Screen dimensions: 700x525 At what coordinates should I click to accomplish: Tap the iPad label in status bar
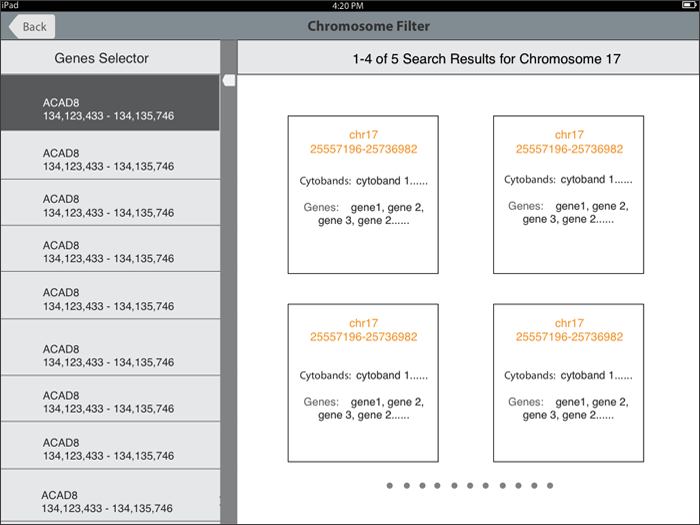[10, 5]
